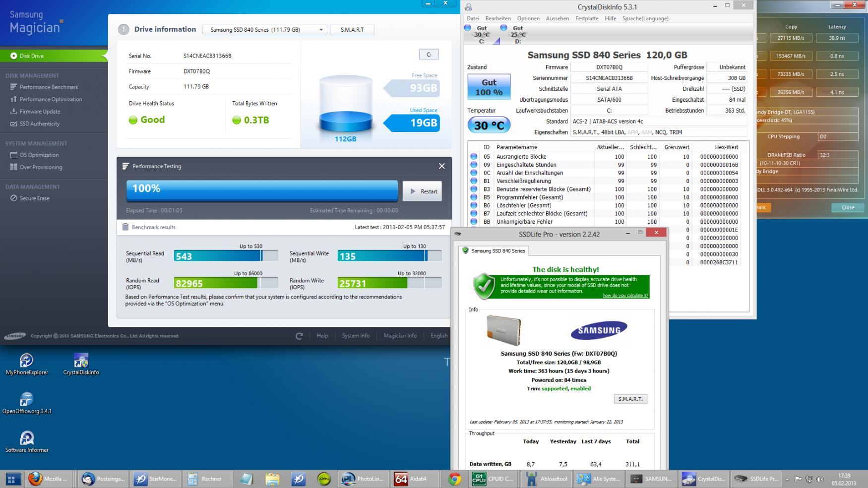Click Magician Info in footer
Image resolution: width=868 pixels, height=488 pixels.
400,336
